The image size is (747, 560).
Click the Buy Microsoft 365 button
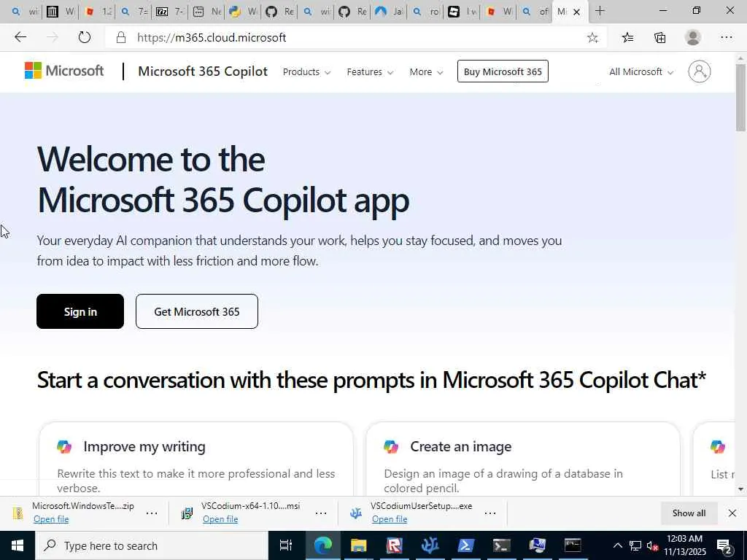[503, 71]
